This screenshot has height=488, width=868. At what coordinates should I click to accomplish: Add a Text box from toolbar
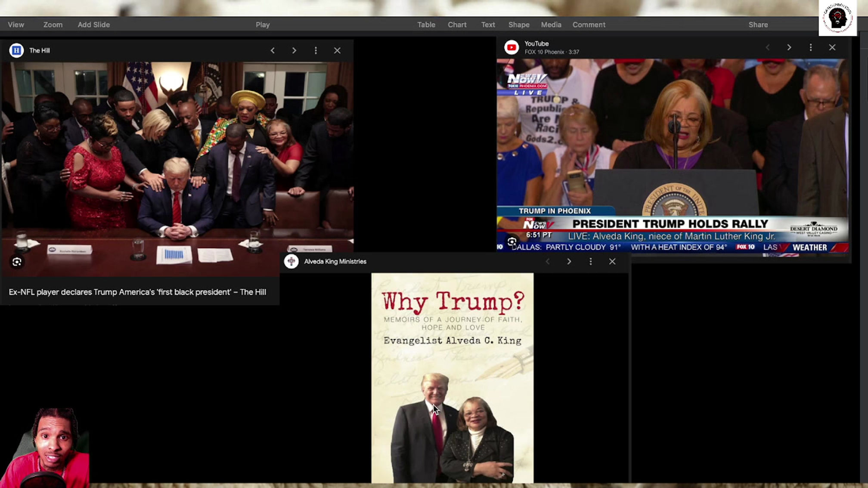coord(488,25)
